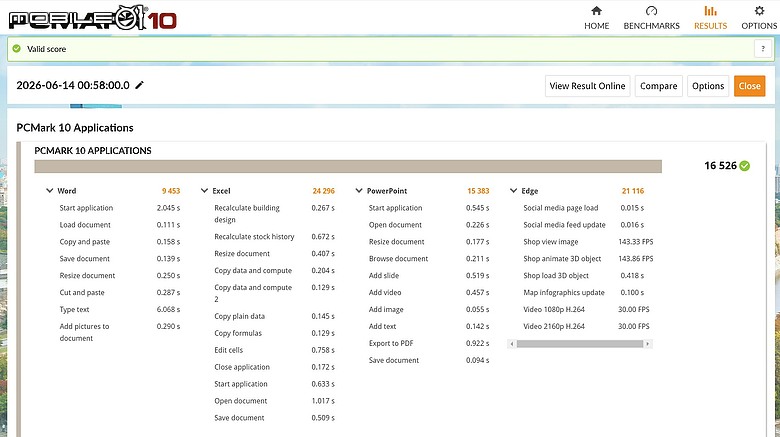Click the value 143.86 FPS
780x437 pixels.
(636, 258)
